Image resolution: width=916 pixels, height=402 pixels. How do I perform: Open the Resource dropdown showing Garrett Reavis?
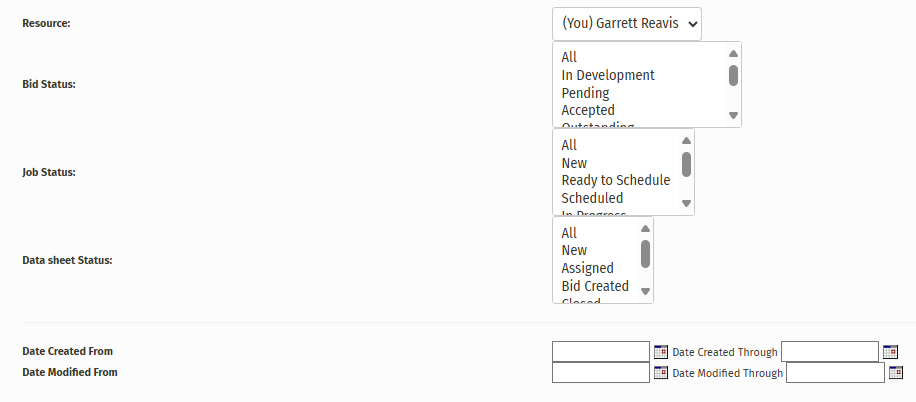(627, 24)
